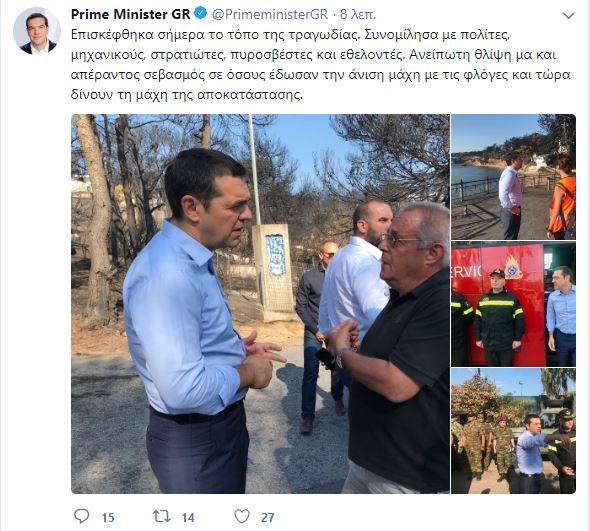Click the reply count 15

pos(108,517)
